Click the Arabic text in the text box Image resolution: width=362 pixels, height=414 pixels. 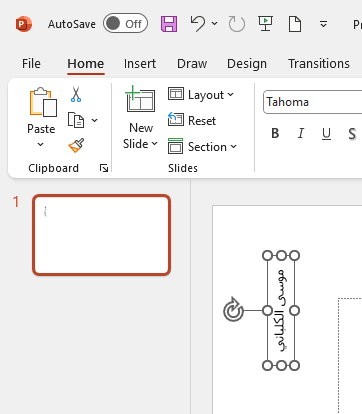[x=281, y=310]
